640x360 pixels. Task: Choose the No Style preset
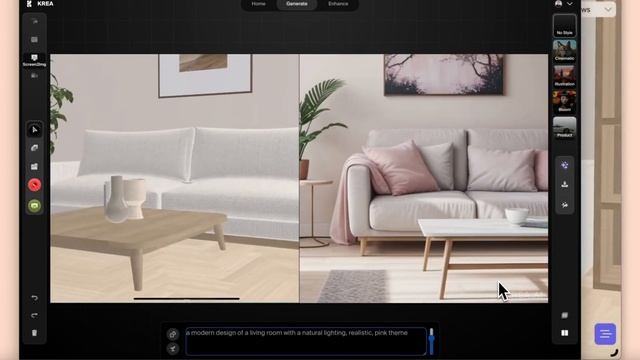coord(564,26)
